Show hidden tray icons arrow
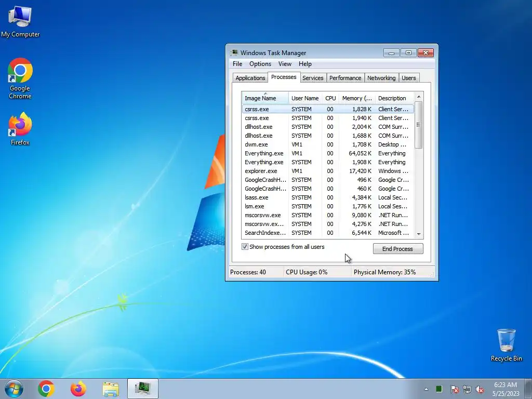The height and width of the screenshot is (399, 532). (426, 389)
